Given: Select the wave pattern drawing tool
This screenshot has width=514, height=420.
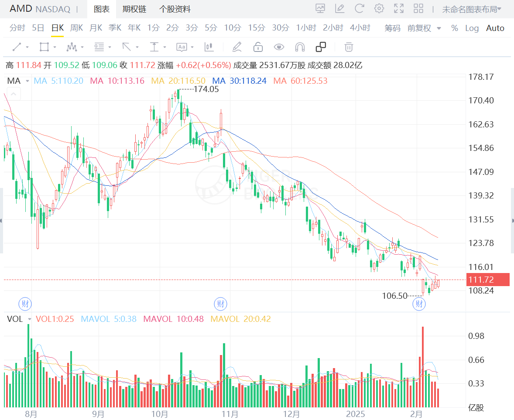Looking at the screenshot, I should coord(72,47).
